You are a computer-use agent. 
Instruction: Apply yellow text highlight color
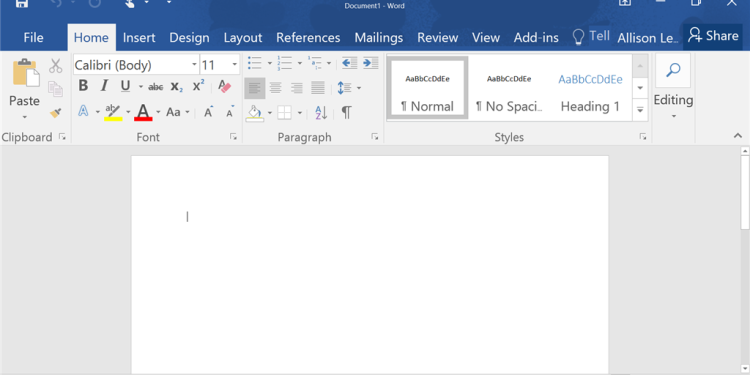pyautogui.click(x=113, y=112)
